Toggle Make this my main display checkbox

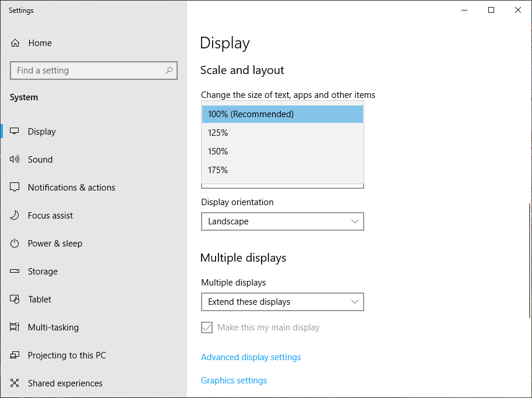(x=207, y=327)
